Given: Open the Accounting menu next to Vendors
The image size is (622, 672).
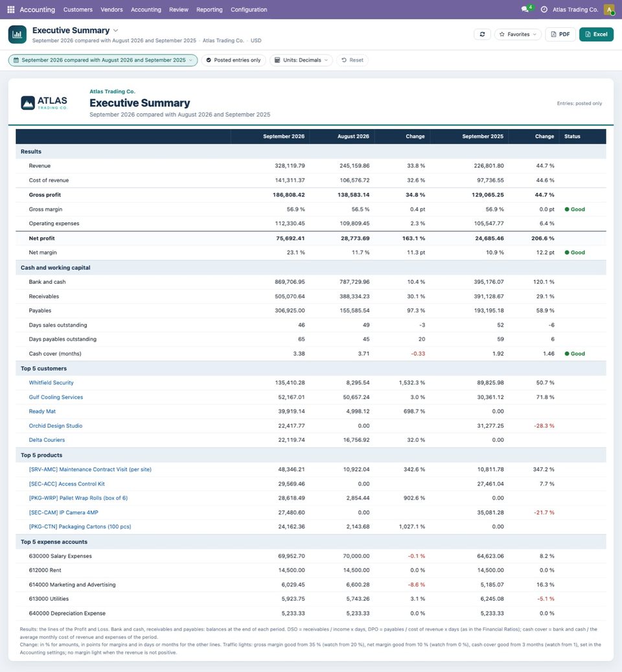Looking at the screenshot, I should pos(146,10).
